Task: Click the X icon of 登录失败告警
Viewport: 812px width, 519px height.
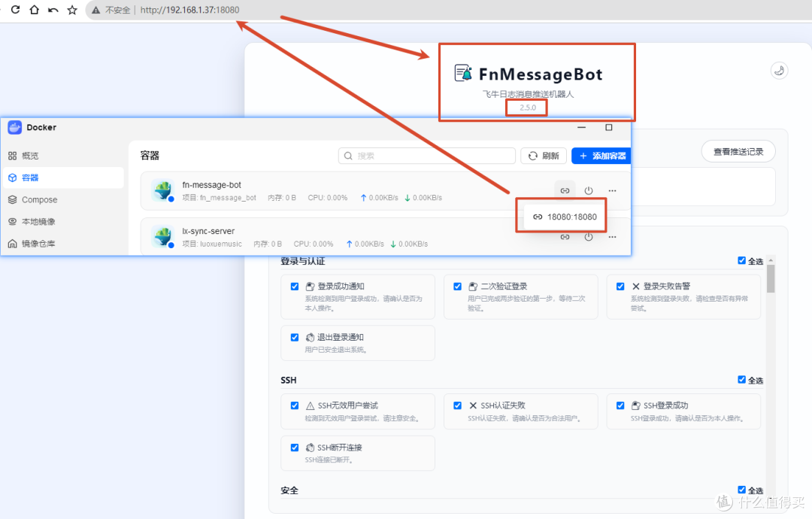Action: click(636, 287)
